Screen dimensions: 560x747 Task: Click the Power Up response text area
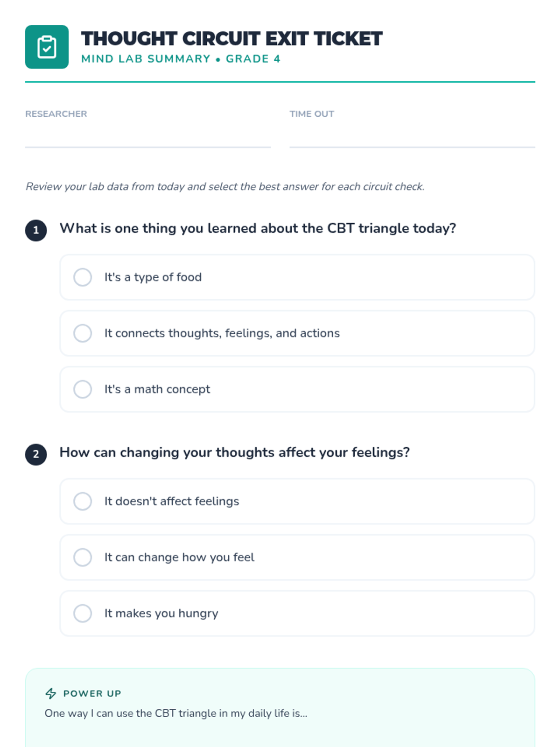coord(280,735)
